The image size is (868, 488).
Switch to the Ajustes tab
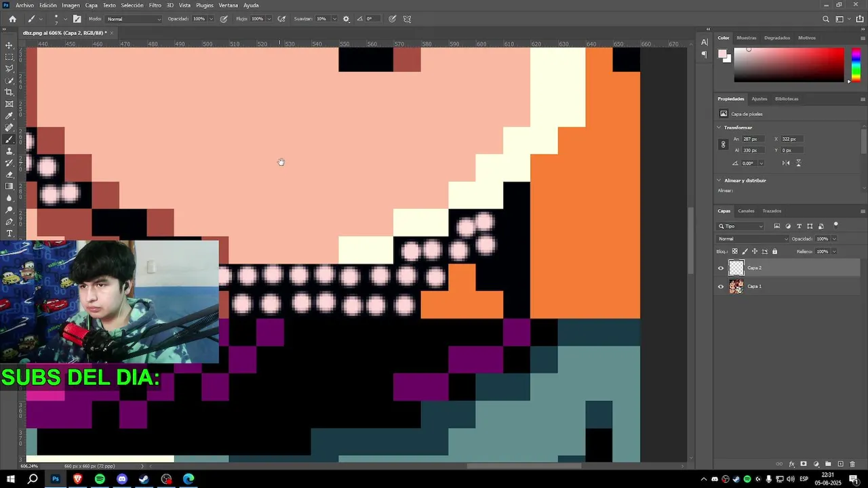point(759,99)
